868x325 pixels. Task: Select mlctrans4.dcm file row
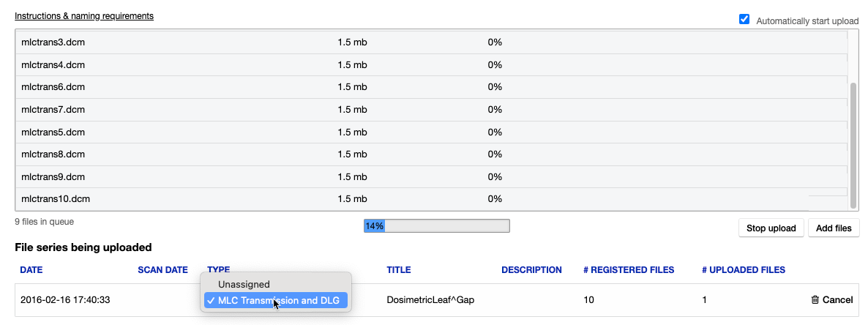[x=53, y=64]
